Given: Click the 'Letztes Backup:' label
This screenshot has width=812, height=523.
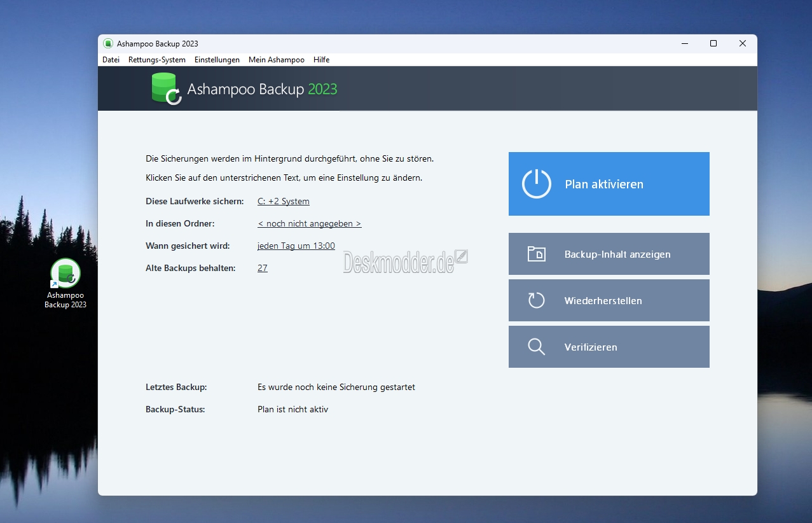Looking at the screenshot, I should (176, 387).
